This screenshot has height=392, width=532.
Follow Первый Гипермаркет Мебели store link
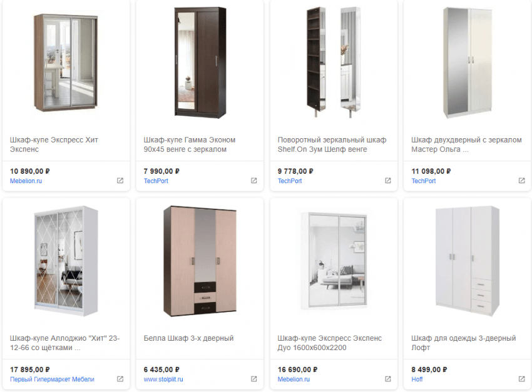[52, 379]
